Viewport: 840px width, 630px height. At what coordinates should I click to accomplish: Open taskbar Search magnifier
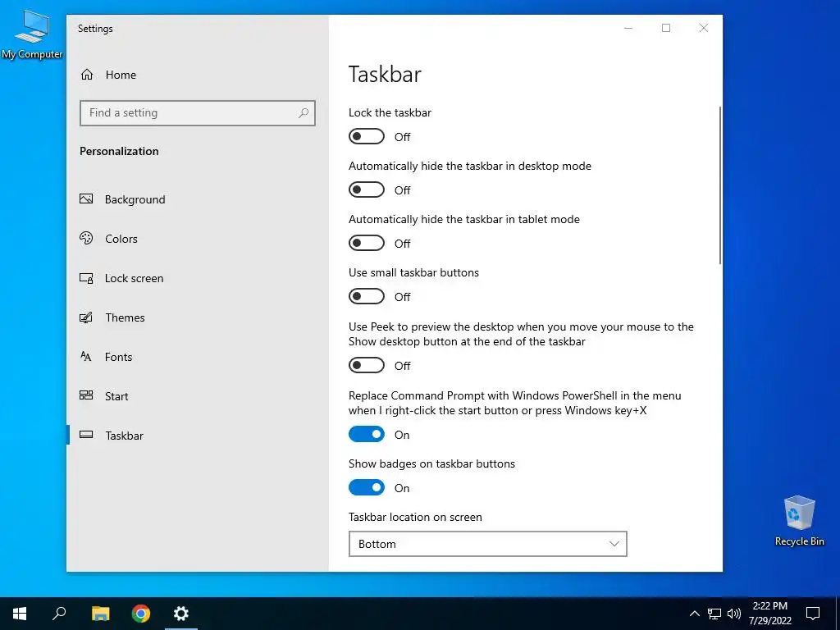59,614
